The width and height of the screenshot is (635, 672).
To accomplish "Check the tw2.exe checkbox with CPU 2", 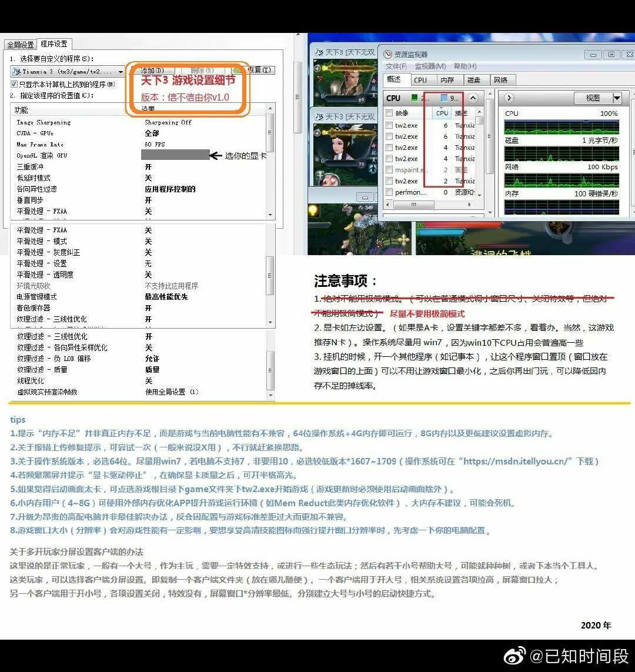I will (389, 181).
